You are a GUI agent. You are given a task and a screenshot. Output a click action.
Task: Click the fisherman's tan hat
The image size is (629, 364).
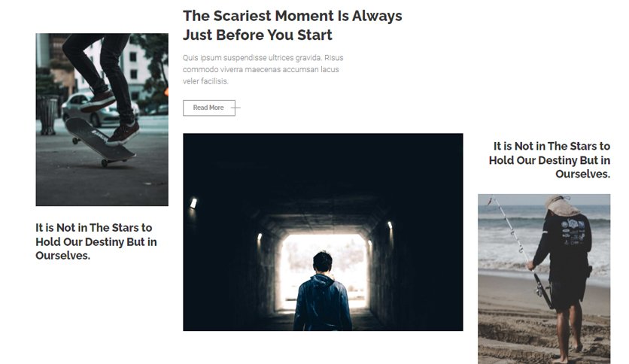coord(561,206)
